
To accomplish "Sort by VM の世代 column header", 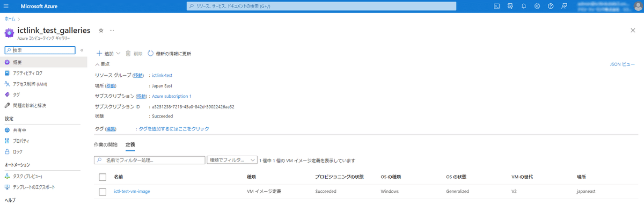I will click(x=522, y=177).
